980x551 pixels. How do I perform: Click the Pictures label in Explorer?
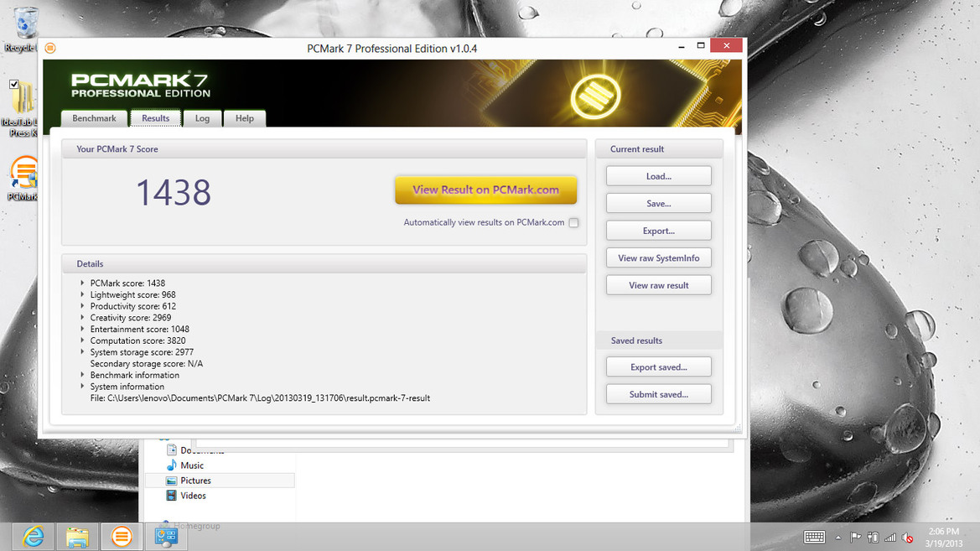click(195, 481)
